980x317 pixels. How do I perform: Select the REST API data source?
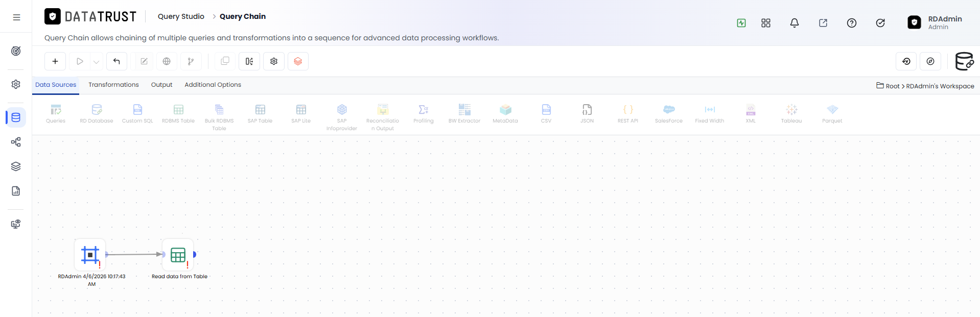coord(628,114)
